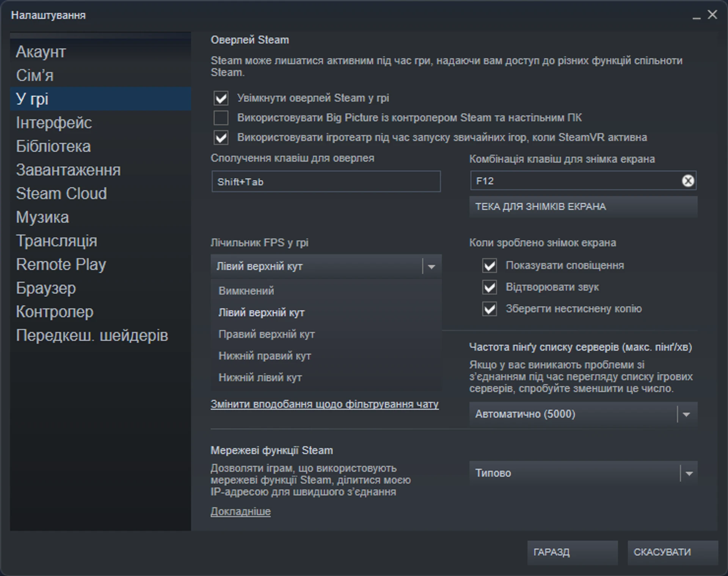Uncheck 'Показувати сповіщення'
This screenshot has width=728, height=576.
[x=490, y=265]
